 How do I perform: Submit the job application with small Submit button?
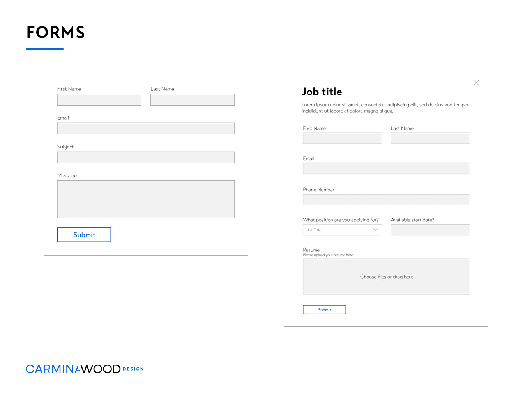point(324,310)
